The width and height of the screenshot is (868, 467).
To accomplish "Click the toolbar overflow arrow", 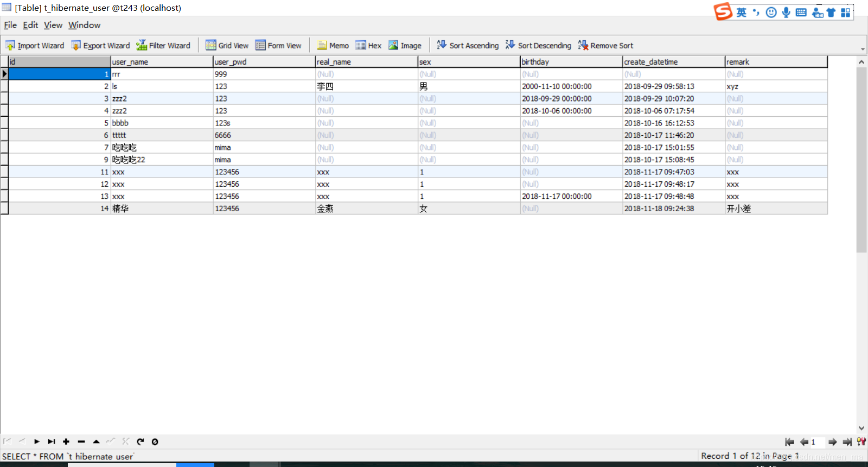I will coord(863,49).
